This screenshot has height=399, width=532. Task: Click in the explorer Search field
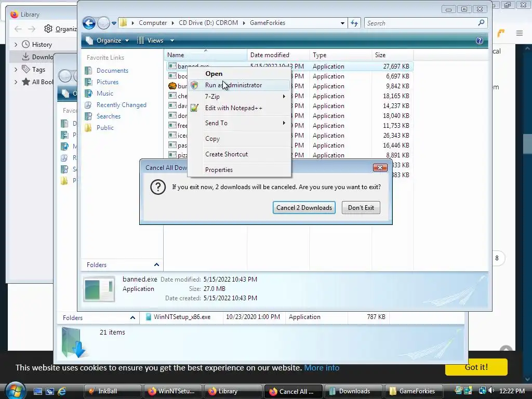click(421, 23)
